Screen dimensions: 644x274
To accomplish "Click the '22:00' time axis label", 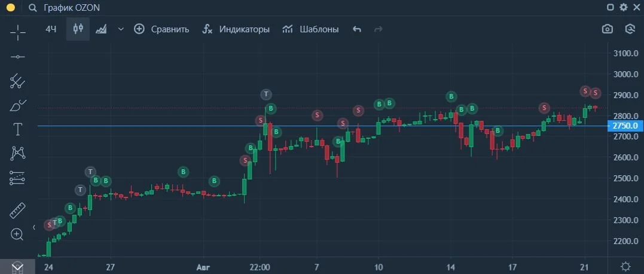I will [x=260, y=267].
